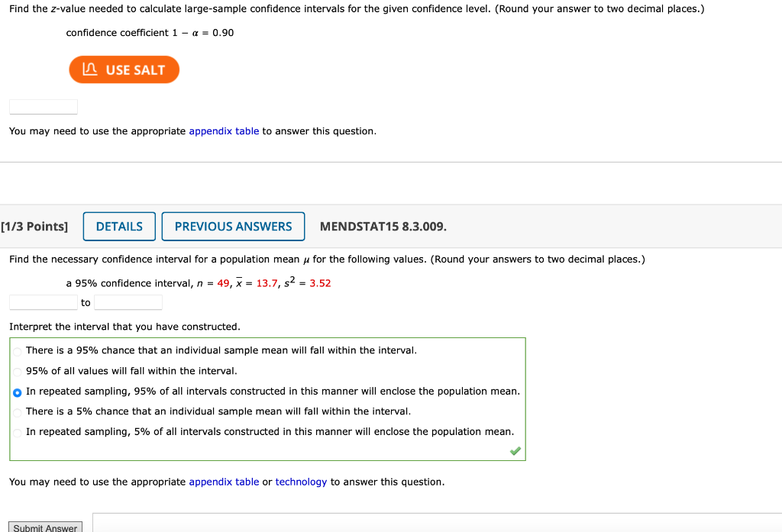
Task: Submit Answer for the confidence interval question
Action: point(44,527)
